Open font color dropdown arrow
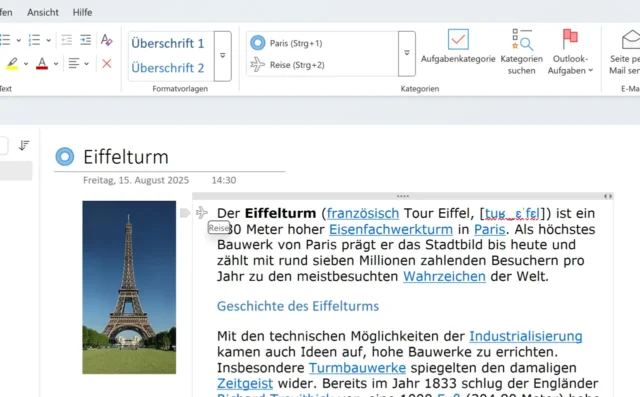Viewport: 640px width, 397px height. (56, 64)
